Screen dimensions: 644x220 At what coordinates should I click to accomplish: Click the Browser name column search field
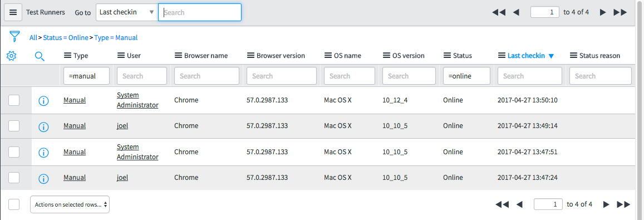207,76
